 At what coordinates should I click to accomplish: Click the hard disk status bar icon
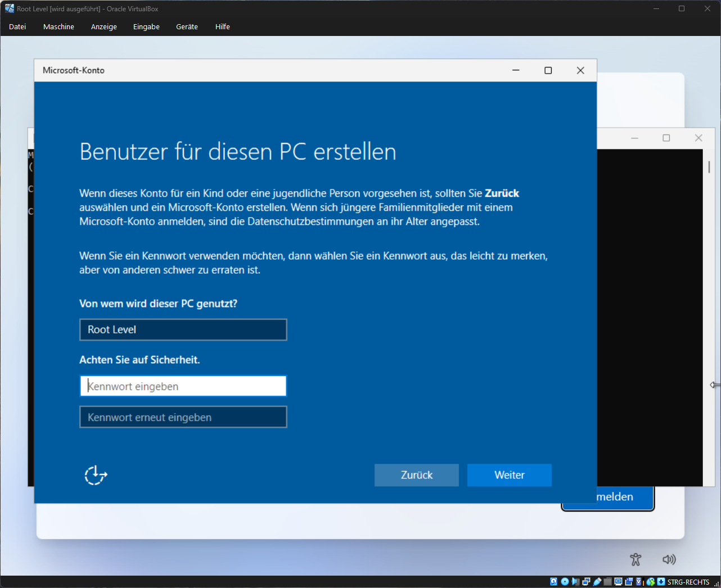click(x=553, y=582)
